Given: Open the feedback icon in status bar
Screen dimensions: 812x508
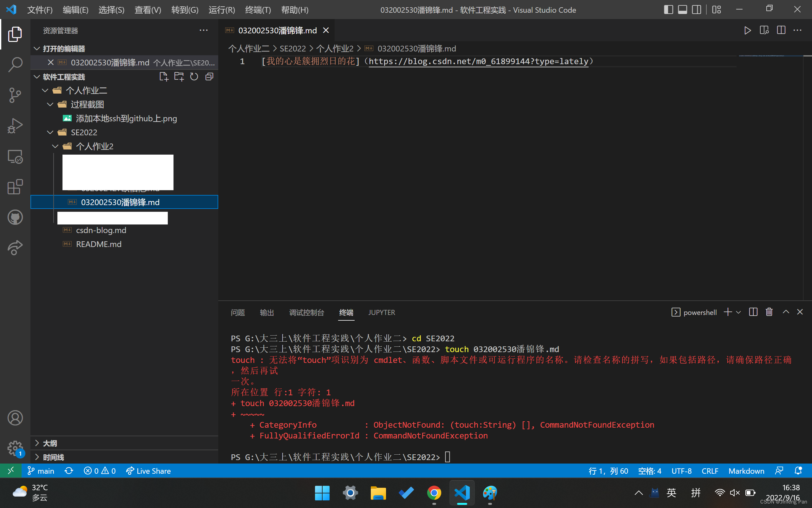Looking at the screenshot, I should pos(779,471).
